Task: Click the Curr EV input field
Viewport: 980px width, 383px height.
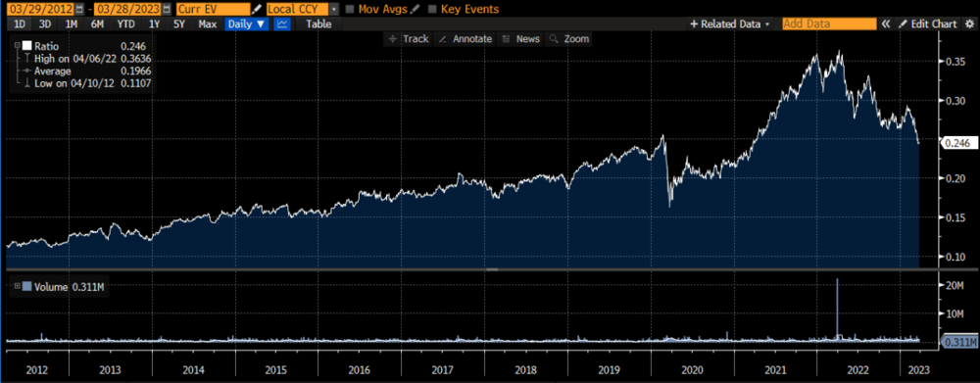Action: 213,10
